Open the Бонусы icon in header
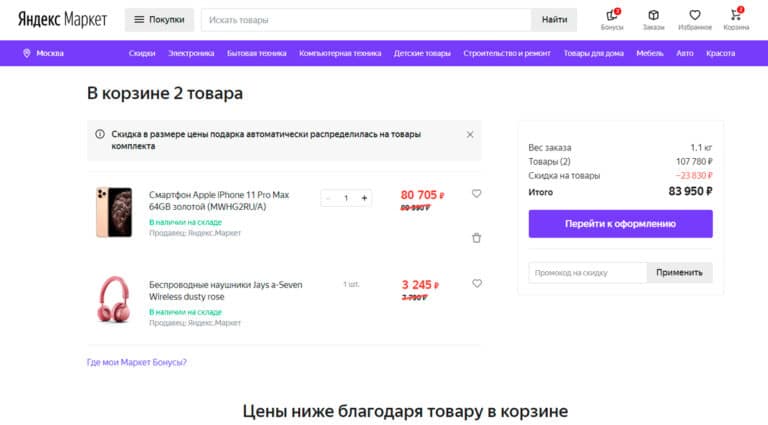Image resolution: width=768 pixels, height=425 pixels. coord(612,20)
